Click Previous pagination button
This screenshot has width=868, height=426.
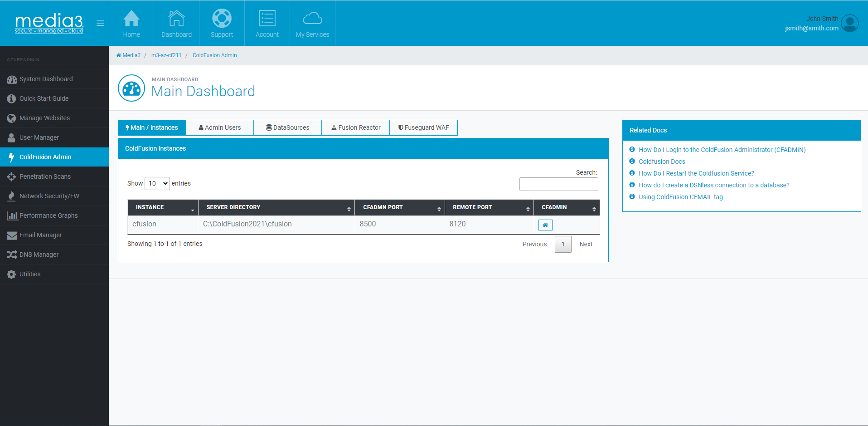534,244
